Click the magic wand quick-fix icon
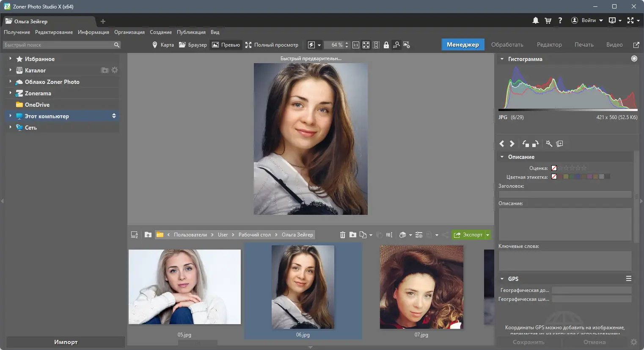644x350 pixels. coord(549,144)
